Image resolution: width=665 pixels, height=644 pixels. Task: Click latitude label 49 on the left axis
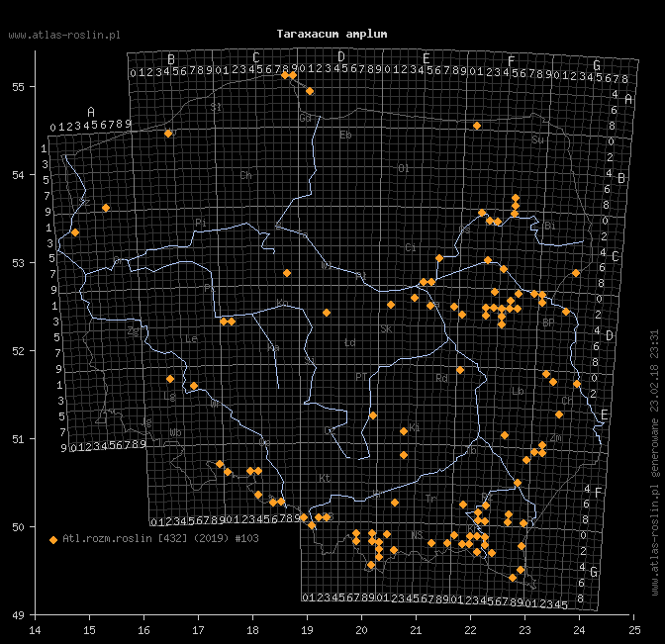coord(18,615)
